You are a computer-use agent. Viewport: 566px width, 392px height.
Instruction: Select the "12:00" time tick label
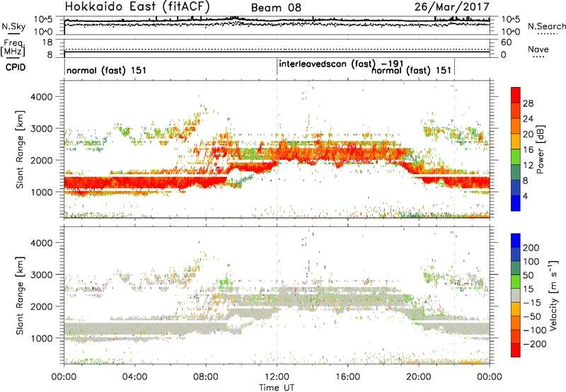[x=277, y=377]
